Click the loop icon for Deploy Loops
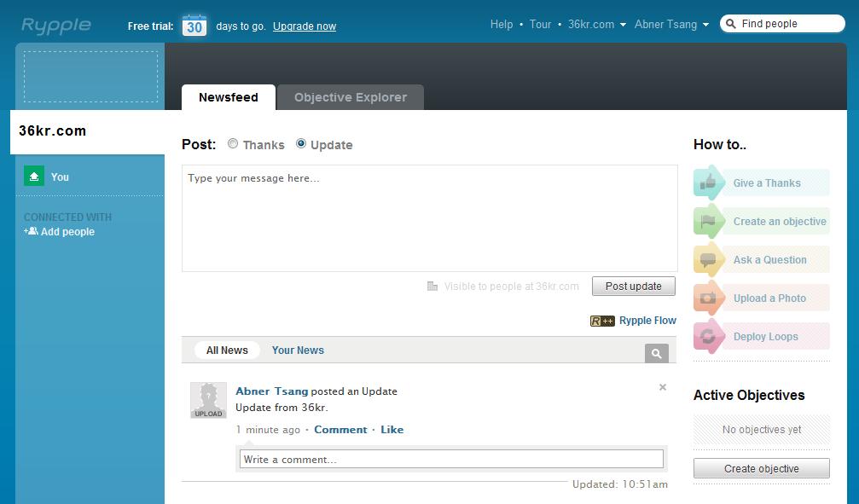Screen dimensions: 859x504 [x=708, y=336]
